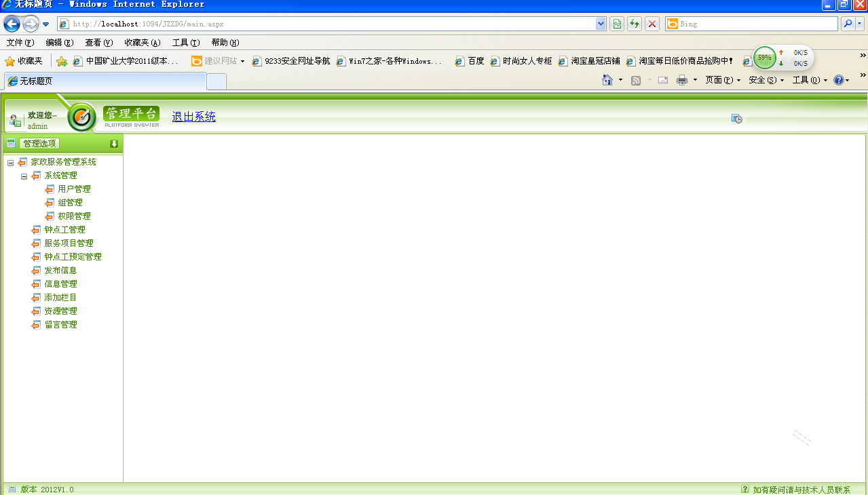Click the down arrow on the 管理选项 bar

tap(114, 143)
